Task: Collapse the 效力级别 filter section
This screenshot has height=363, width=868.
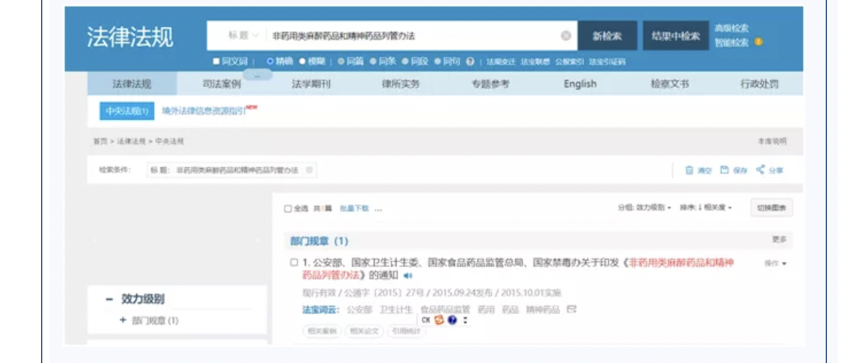Action: pyautogui.click(x=109, y=299)
